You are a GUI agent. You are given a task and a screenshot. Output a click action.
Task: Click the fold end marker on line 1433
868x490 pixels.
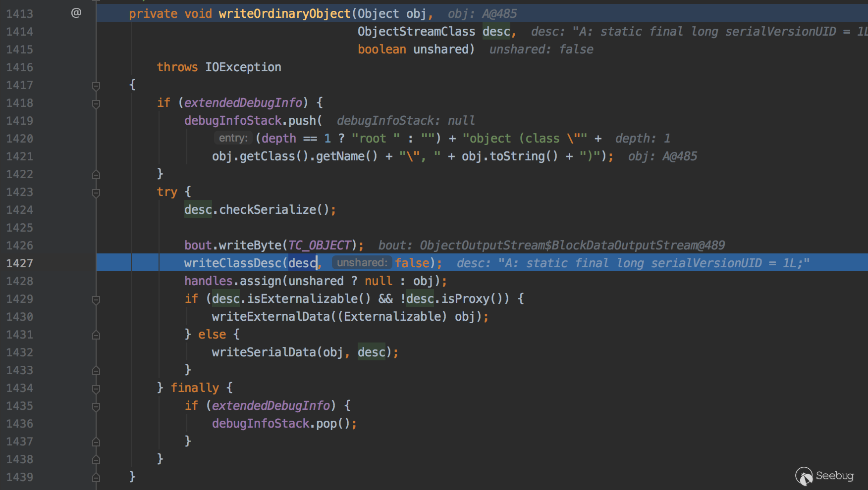click(x=96, y=370)
